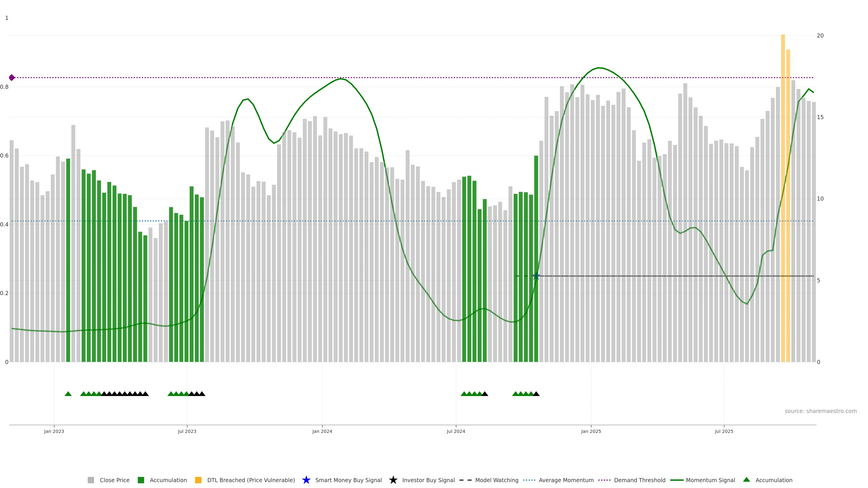The height and width of the screenshot is (488, 868).
Task: Click the Investor Buy Signal legend text
Action: (428, 480)
